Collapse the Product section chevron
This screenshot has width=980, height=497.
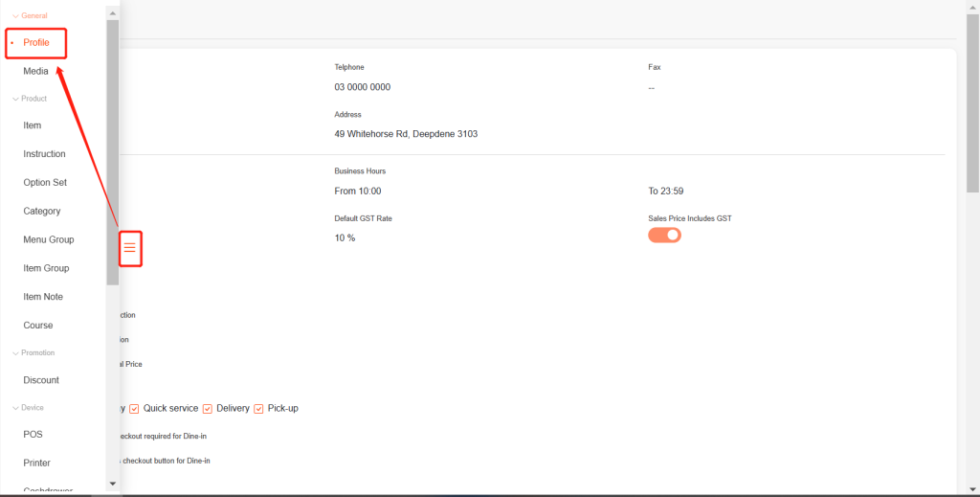(14, 99)
